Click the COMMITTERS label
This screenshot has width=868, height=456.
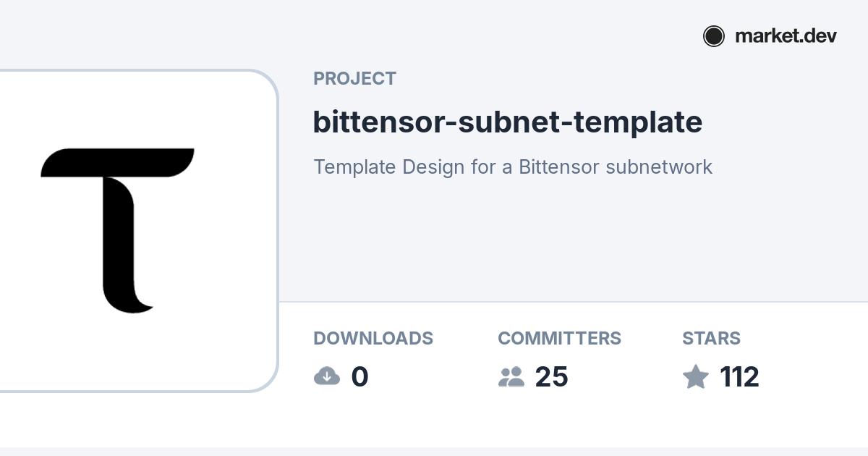pyautogui.click(x=559, y=338)
